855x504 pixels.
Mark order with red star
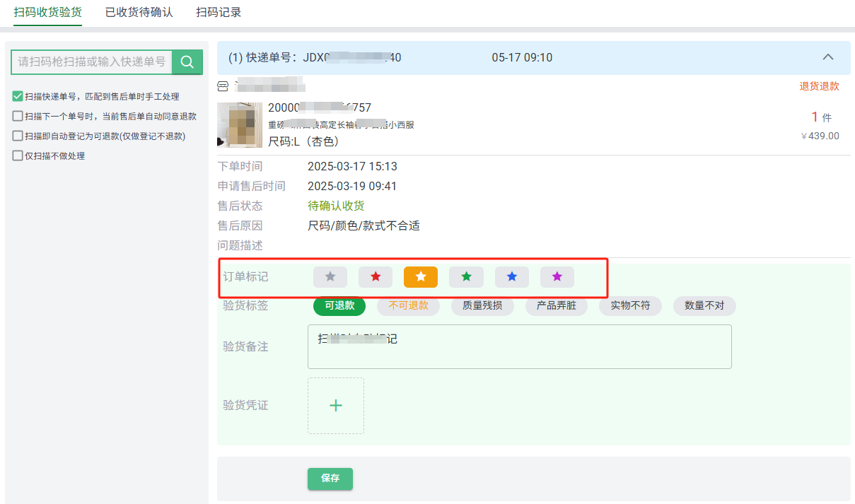coord(376,277)
